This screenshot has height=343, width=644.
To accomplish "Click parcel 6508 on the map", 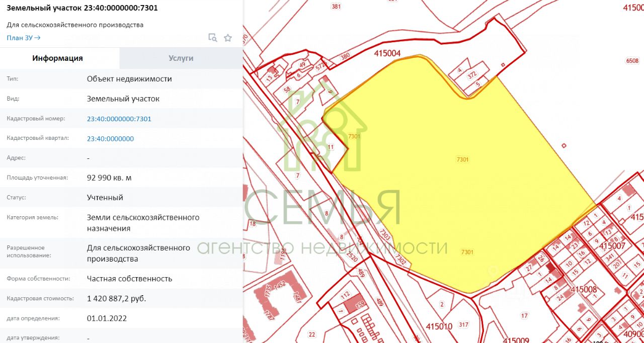I will pos(632,61).
